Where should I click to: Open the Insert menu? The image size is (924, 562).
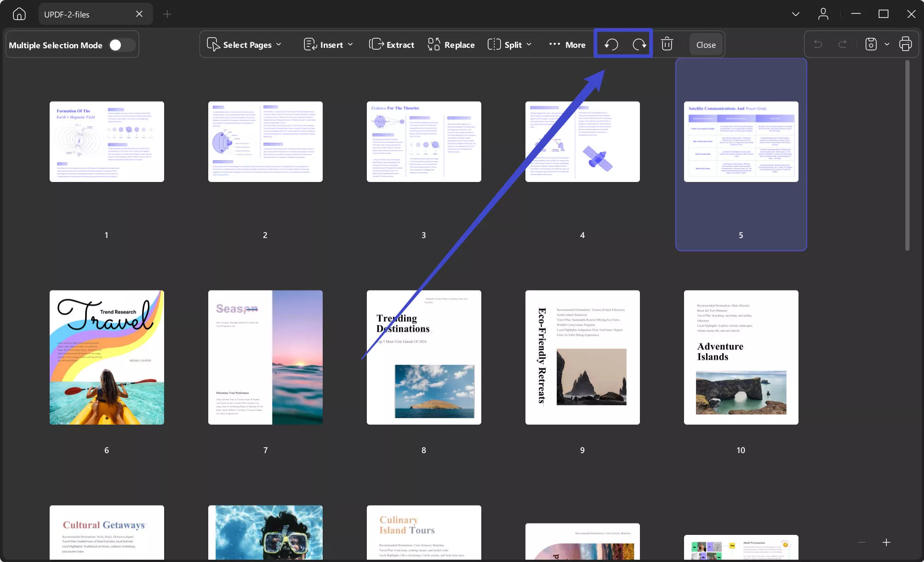329,45
